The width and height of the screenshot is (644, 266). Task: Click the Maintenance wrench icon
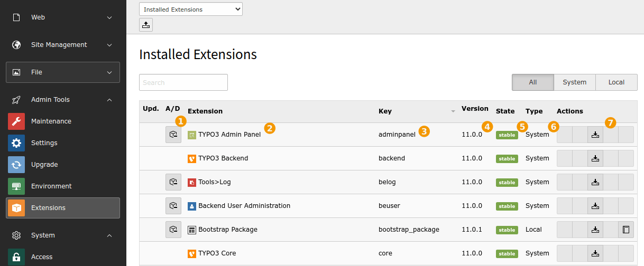[16, 121]
